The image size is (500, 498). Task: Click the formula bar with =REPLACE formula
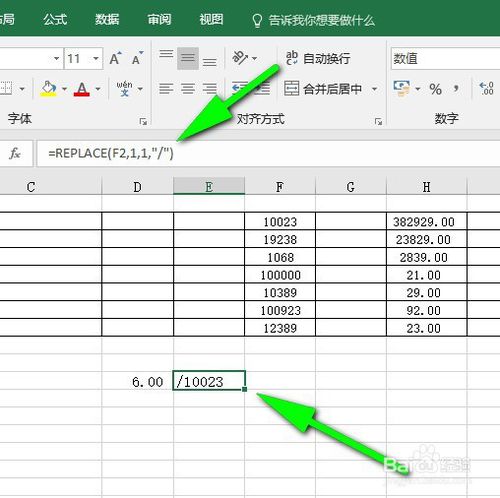[268, 153]
